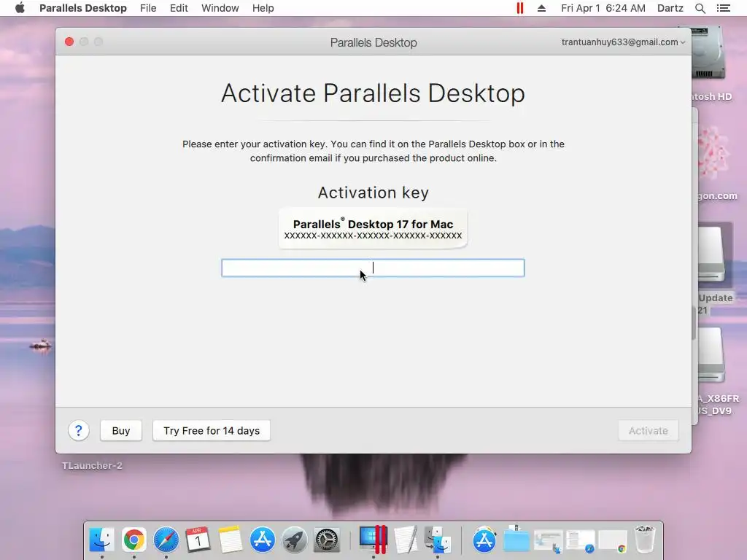
Task: Click the Buy button
Action: (x=121, y=430)
